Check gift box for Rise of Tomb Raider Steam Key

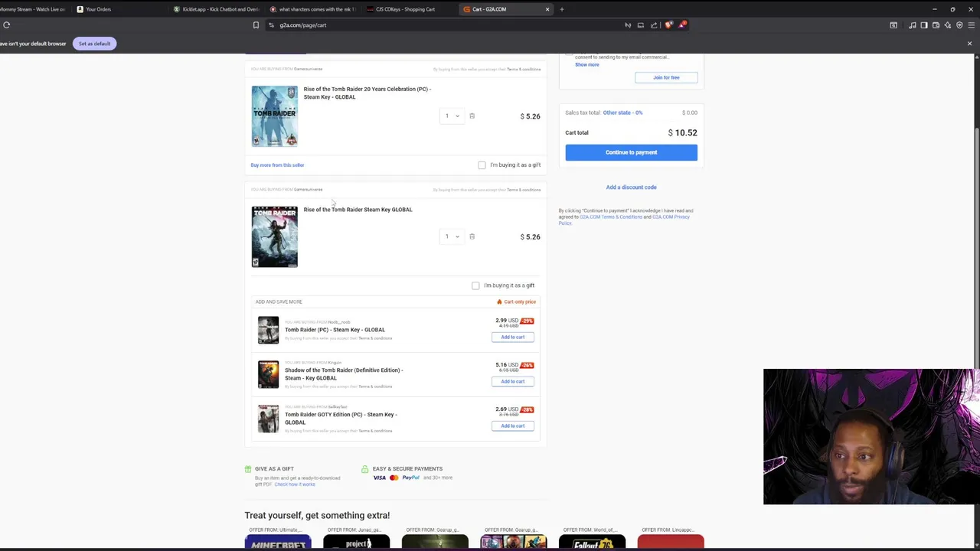pos(475,285)
